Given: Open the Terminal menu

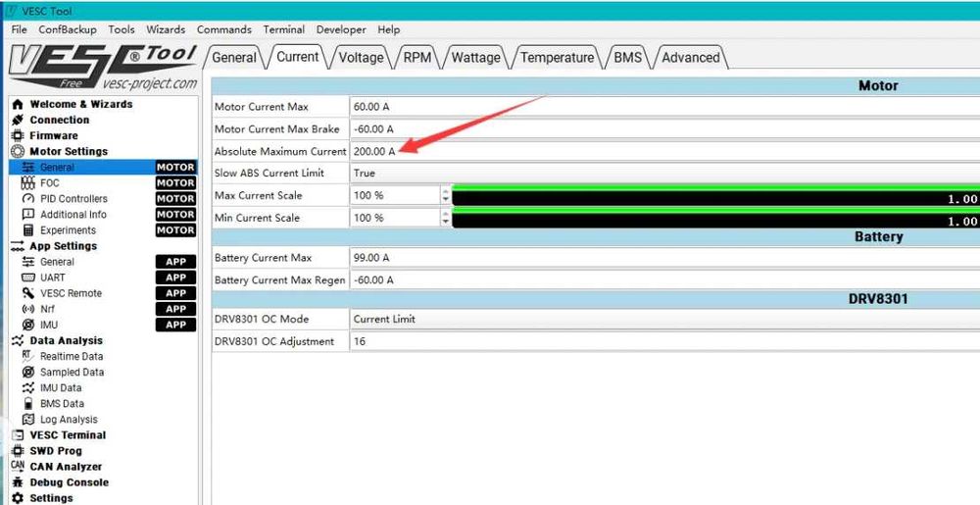Looking at the screenshot, I should point(284,29).
